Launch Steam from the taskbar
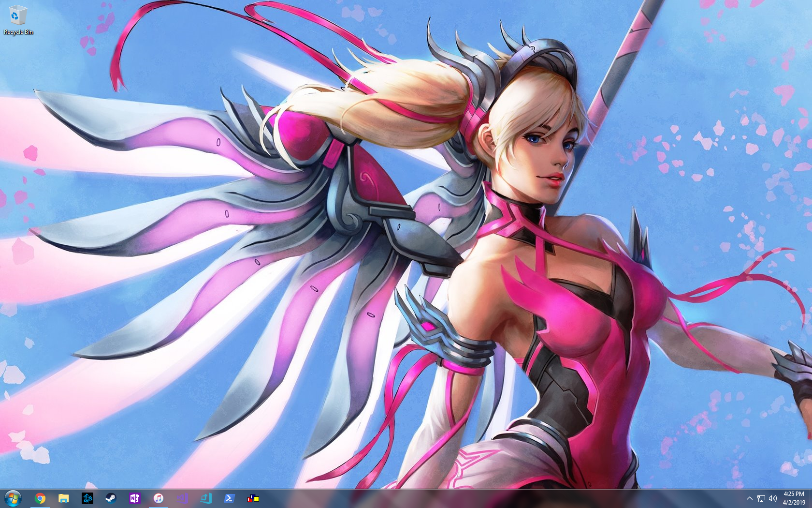 tap(111, 498)
